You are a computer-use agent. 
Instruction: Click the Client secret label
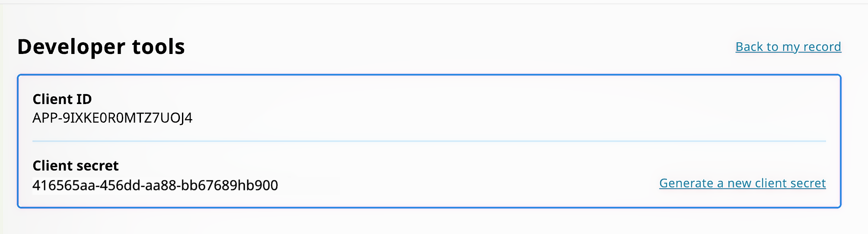pyautogui.click(x=76, y=166)
